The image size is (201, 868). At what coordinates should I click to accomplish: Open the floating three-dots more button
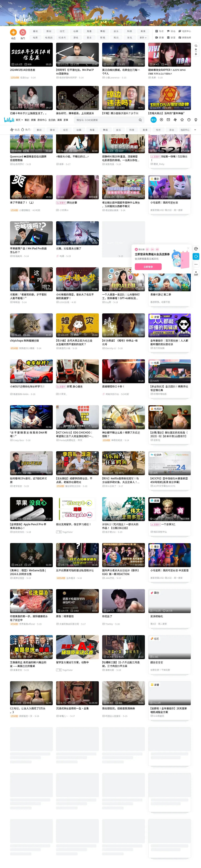pyautogui.click(x=196, y=264)
